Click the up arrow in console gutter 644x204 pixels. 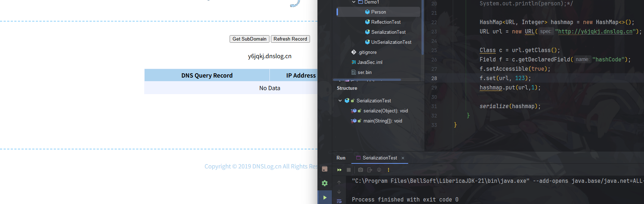339,182
